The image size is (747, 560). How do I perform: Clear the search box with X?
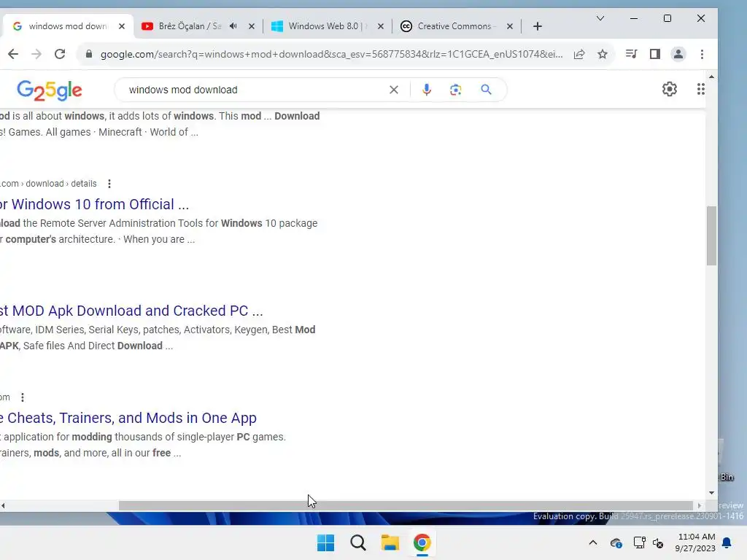tap(393, 90)
